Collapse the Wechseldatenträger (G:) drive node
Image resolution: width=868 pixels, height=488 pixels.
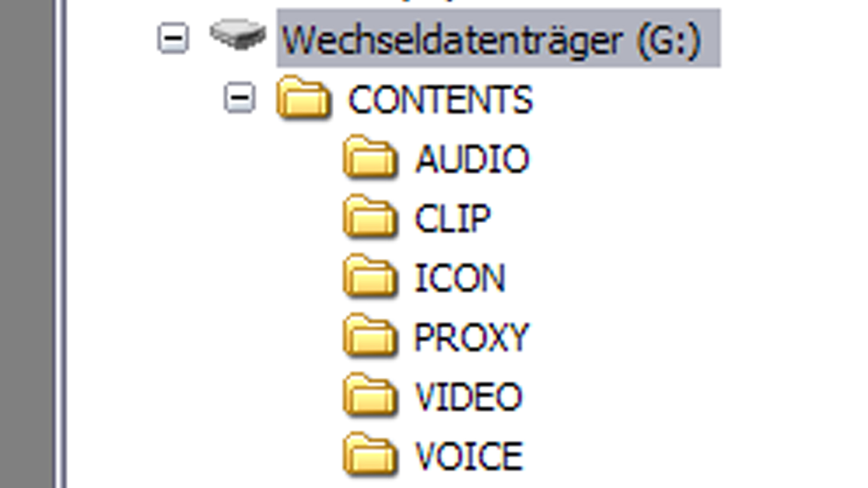tap(173, 38)
